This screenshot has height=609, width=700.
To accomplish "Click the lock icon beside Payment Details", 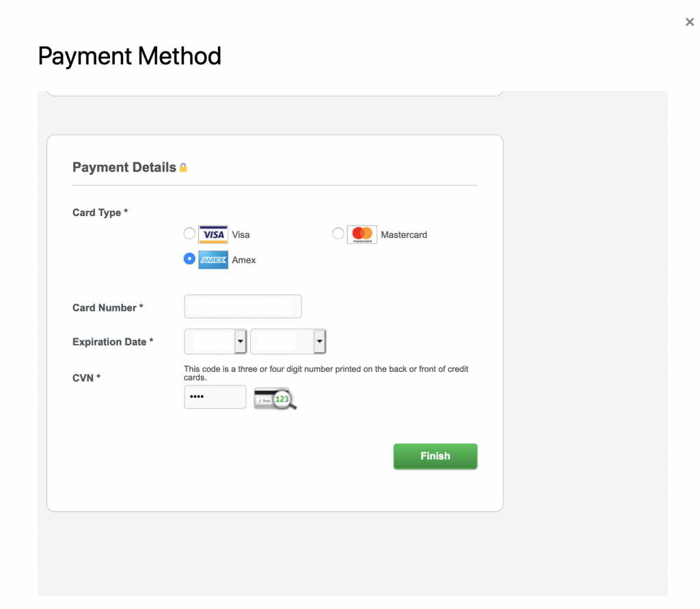I will pos(183,167).
